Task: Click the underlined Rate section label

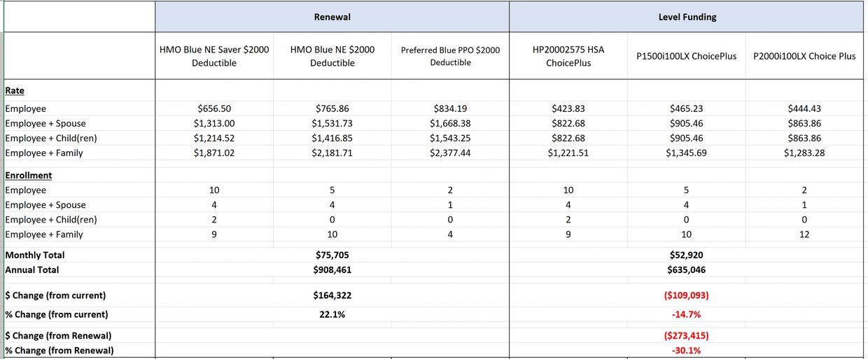Action: pos(15,91)
